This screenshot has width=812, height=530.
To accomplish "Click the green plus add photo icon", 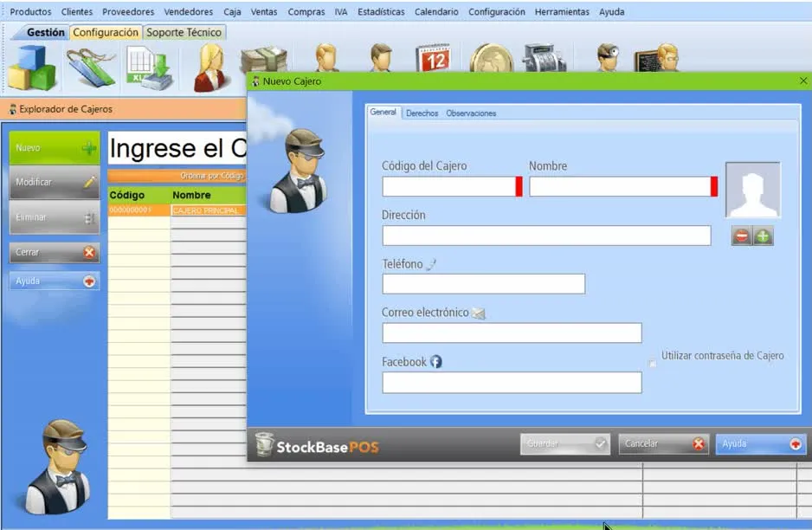I will click(x=763, y=236).
